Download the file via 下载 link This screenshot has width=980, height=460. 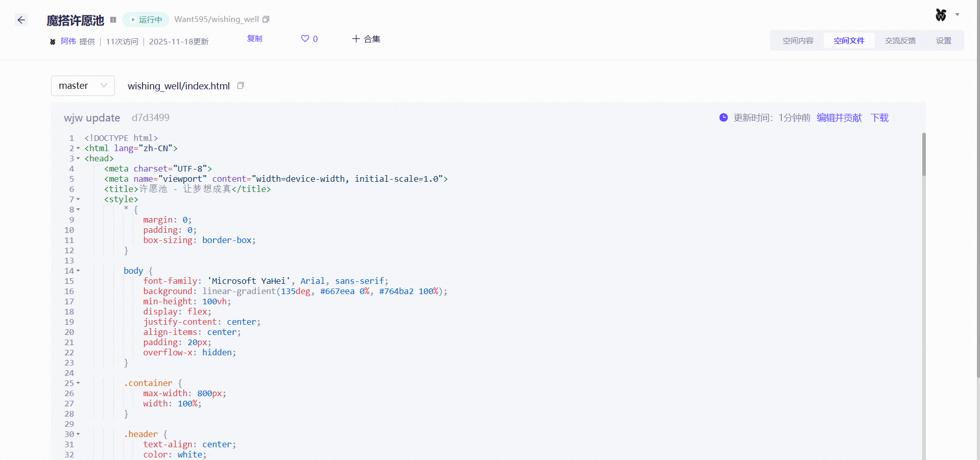(x=879, y=118)
